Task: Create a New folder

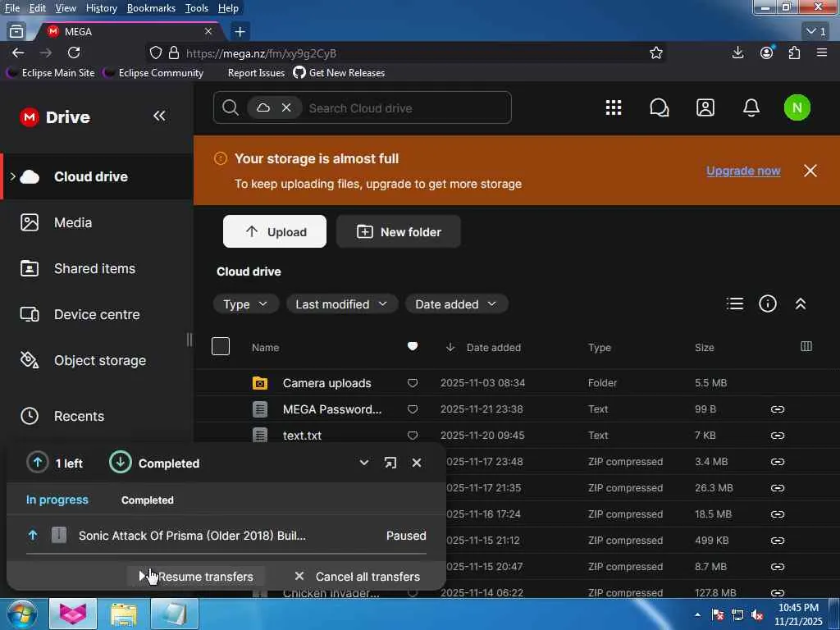Action: (x=399, y=231)
